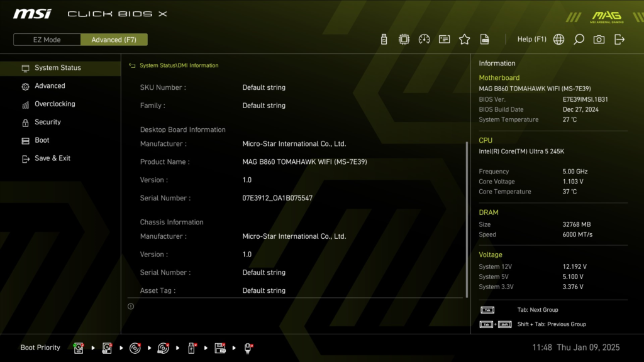Viewport: 644px width, 362px height.
Task: Go back via the System Status\DMI Information breadcrumb
Action: coord(176,65)
